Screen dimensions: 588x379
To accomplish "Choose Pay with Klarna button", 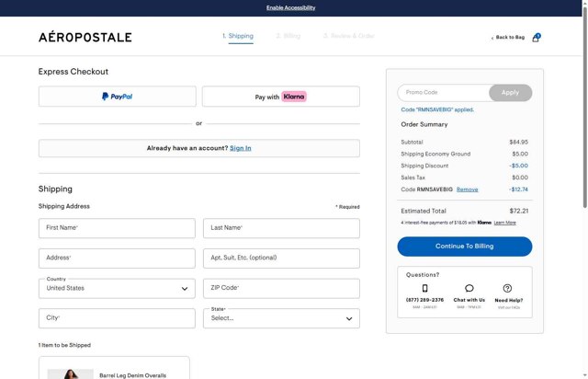I will point(281,97).
